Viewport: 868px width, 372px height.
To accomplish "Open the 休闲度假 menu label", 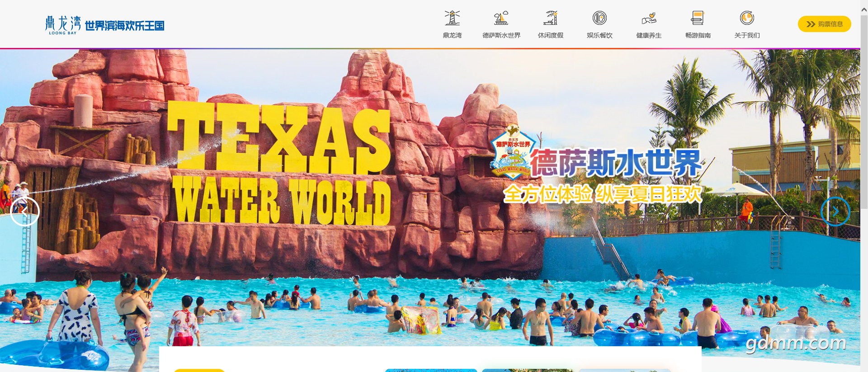I will pos(551,35).
